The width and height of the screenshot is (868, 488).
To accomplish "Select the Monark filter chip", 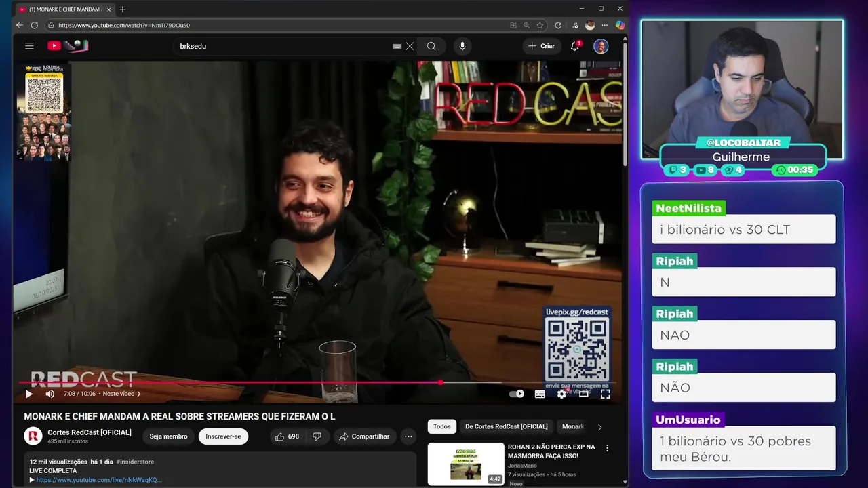I will pos(572,426).
